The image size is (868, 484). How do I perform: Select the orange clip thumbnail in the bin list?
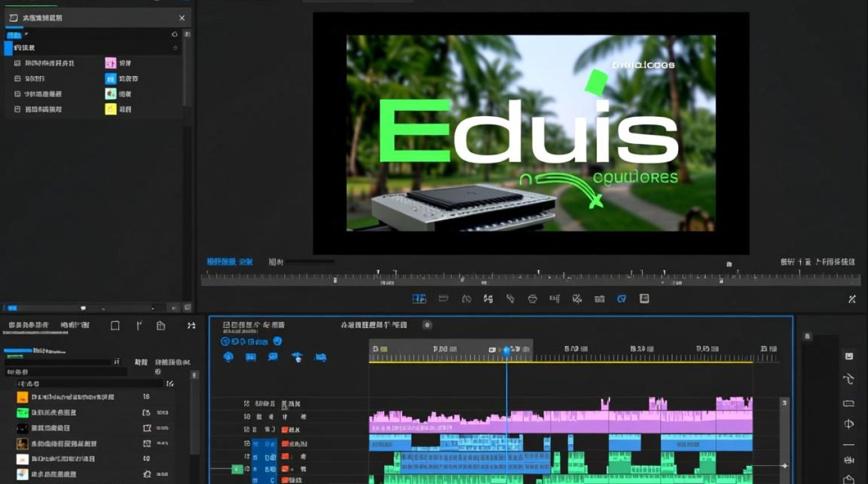(23, 398)
